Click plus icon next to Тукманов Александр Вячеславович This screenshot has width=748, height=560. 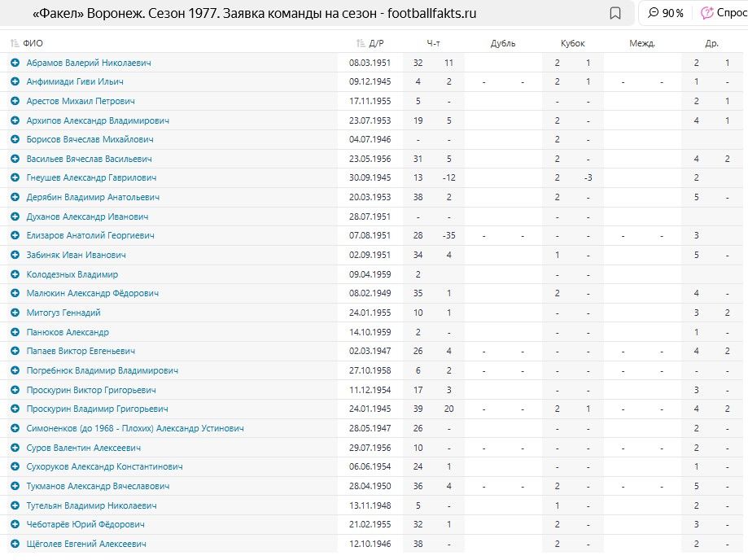15,486
